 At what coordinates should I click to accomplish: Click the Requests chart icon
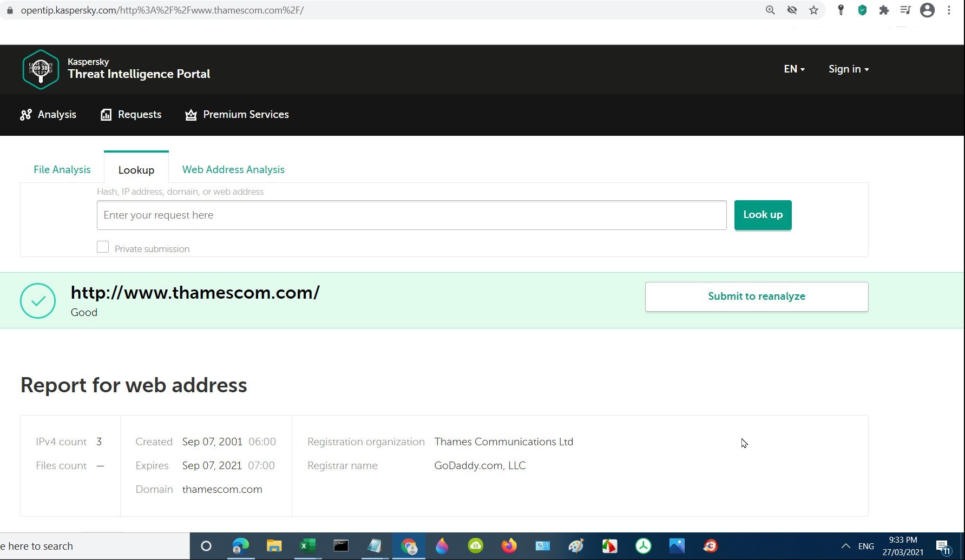[x=106, y=115]
